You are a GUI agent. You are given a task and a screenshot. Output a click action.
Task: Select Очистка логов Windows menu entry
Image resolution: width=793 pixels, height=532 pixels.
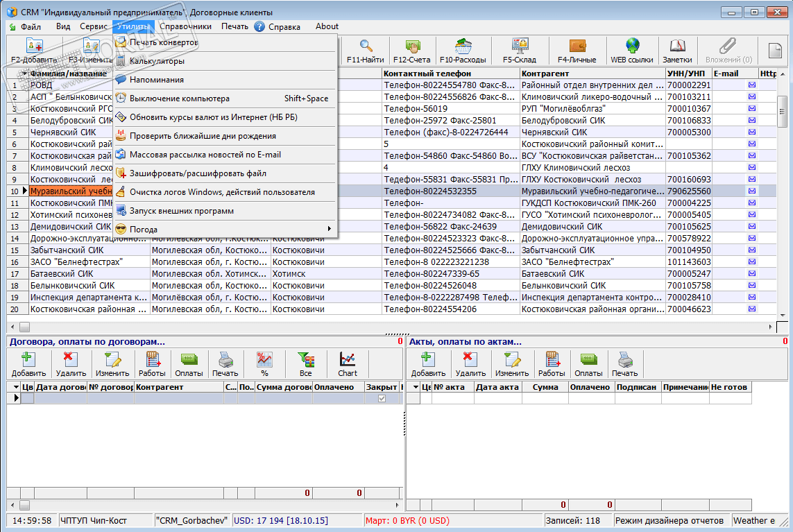225,192
